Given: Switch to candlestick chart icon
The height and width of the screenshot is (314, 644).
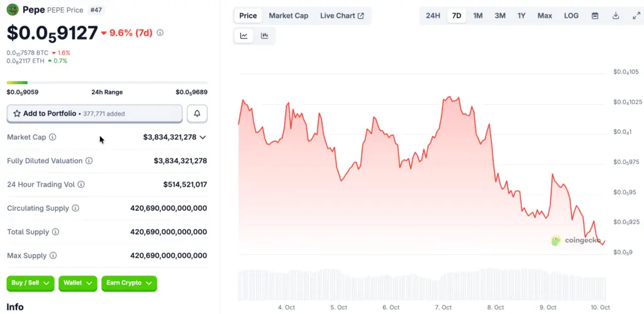Looking at the screenshot, I should [265, 36].
